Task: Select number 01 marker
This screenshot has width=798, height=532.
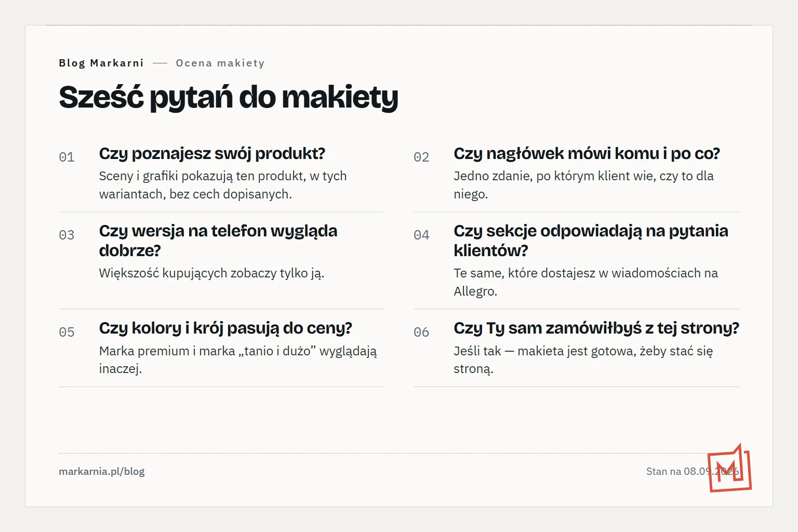Action: point(66,157)
